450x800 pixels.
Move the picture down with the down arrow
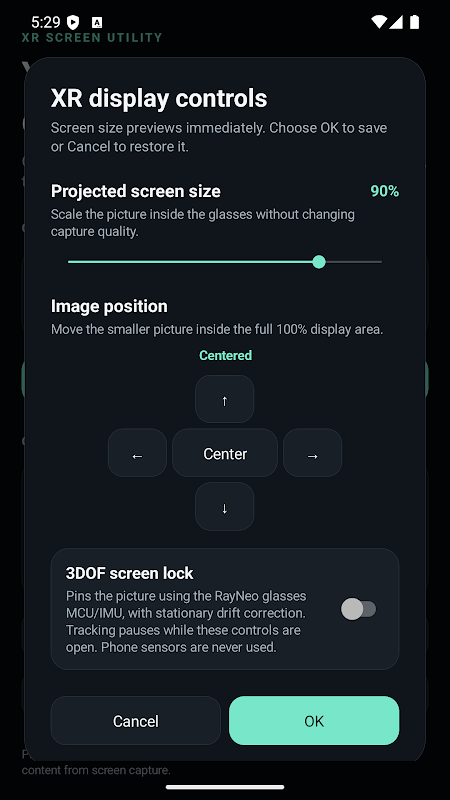click(224, 507)
